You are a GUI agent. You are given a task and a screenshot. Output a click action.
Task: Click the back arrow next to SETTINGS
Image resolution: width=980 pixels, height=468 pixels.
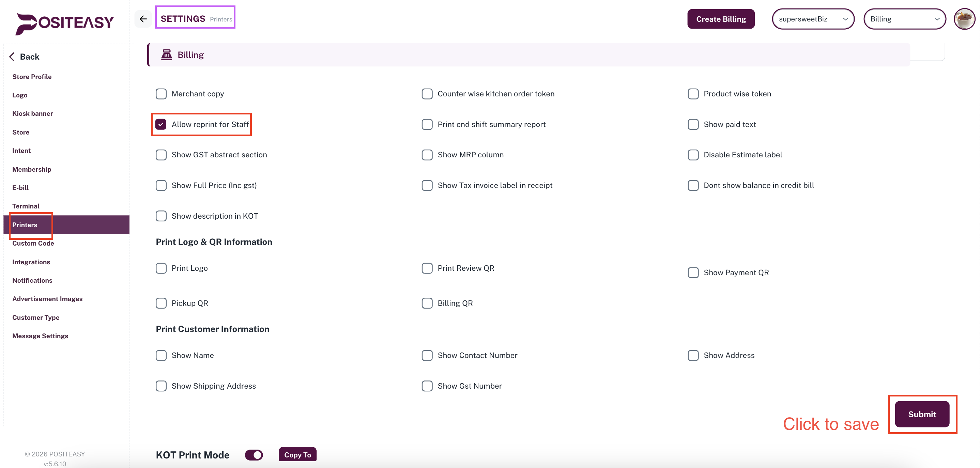143,19
